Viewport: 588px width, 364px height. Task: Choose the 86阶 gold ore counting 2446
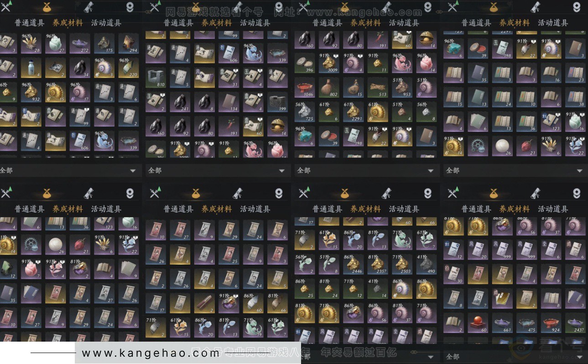coord(353,264)
